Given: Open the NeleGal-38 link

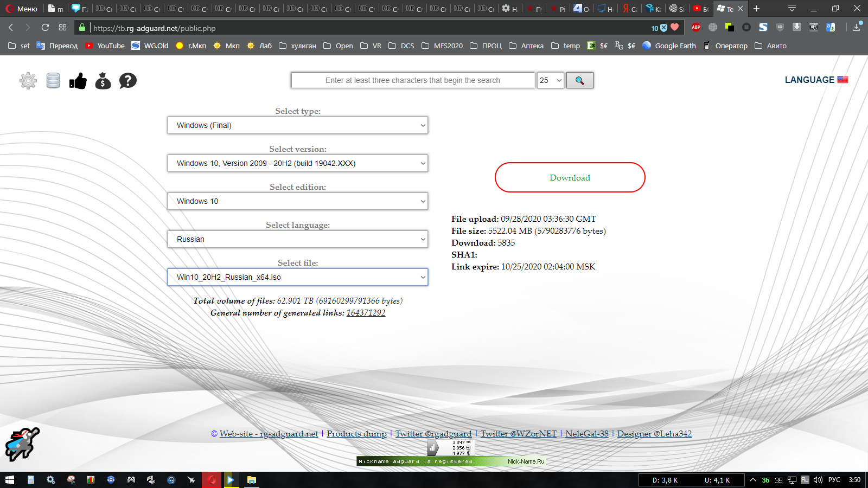Looking at the screenshot, I should pos(587,434).
